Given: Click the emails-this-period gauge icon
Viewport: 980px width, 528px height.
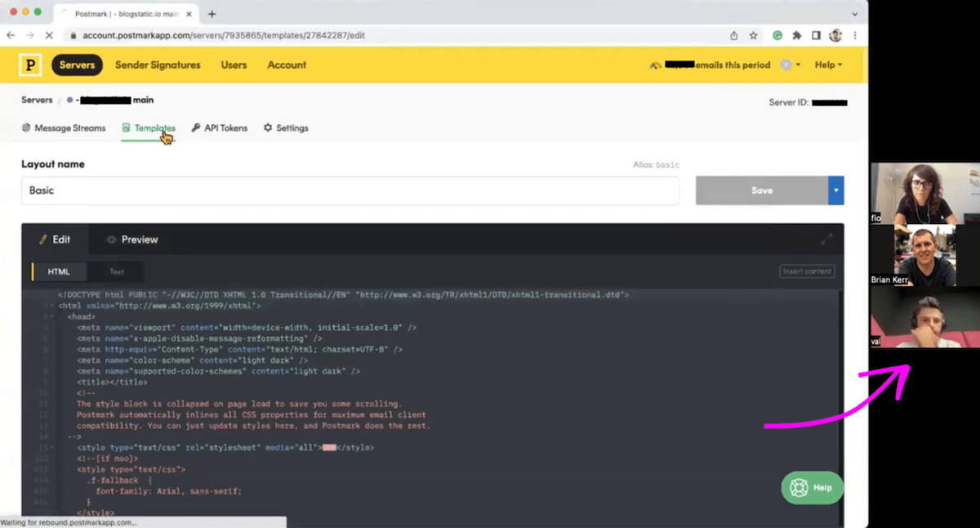Looking at the screenshot, I should coord(655,65).
